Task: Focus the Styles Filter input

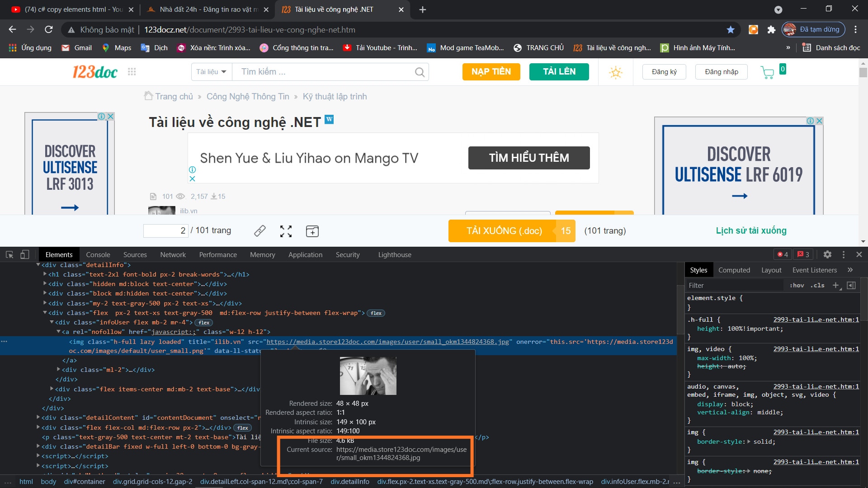Action: [735, 285]
